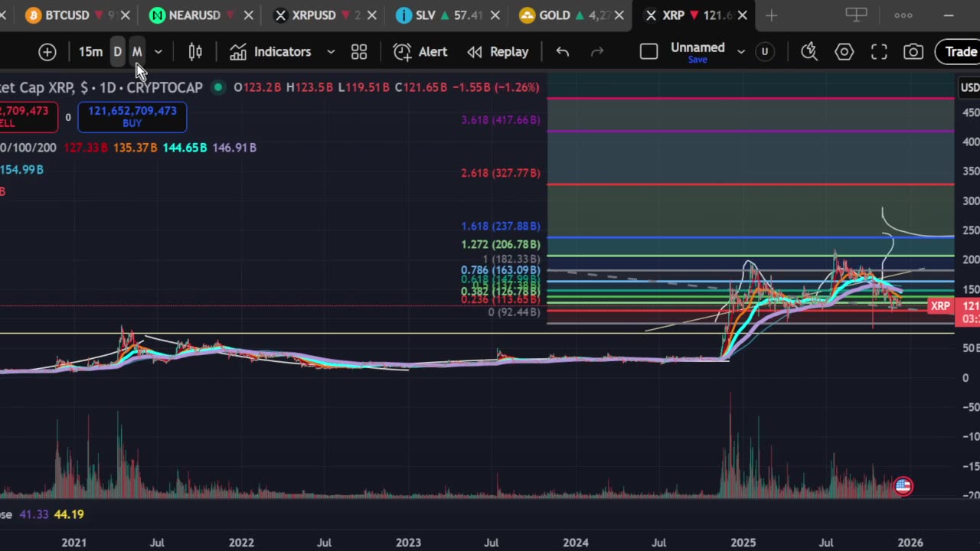Click the 2.618 (327.77B) Fibonacci label

500,173
